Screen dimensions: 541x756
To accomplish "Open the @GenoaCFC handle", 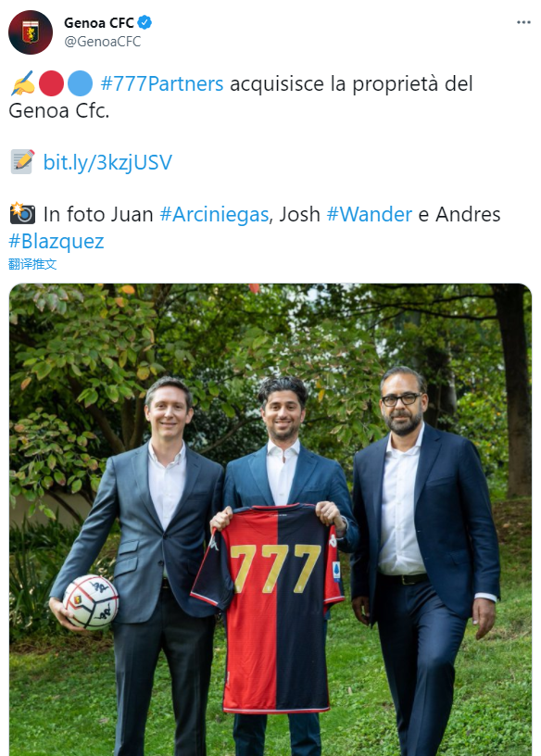I will pos(103,42).
